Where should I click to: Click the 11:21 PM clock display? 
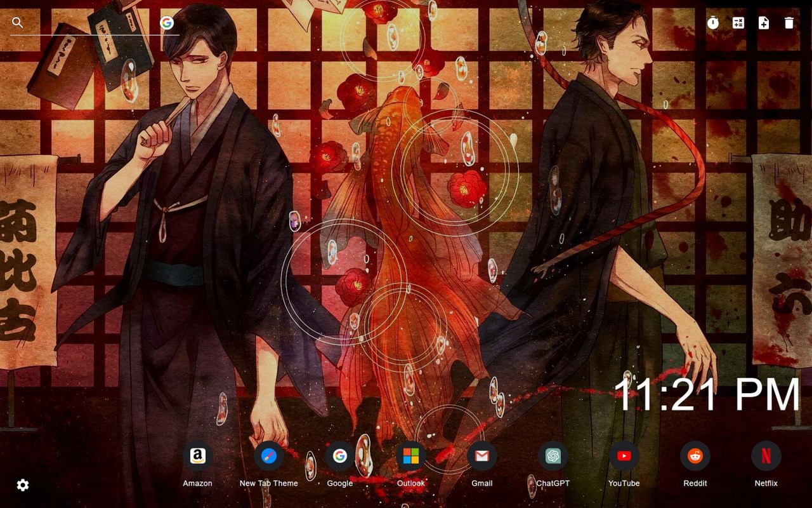707,394
